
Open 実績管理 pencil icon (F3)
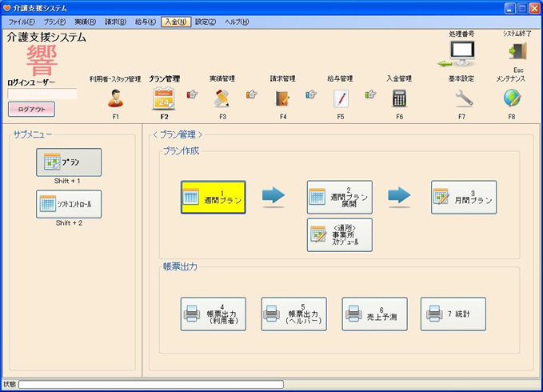tap(222, 98)
